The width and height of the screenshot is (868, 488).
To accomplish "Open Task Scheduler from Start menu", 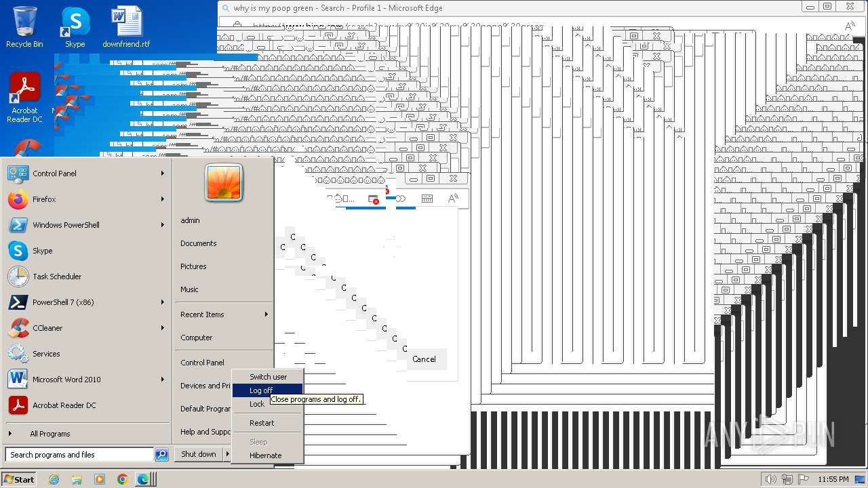I will (x=85, y=277).
